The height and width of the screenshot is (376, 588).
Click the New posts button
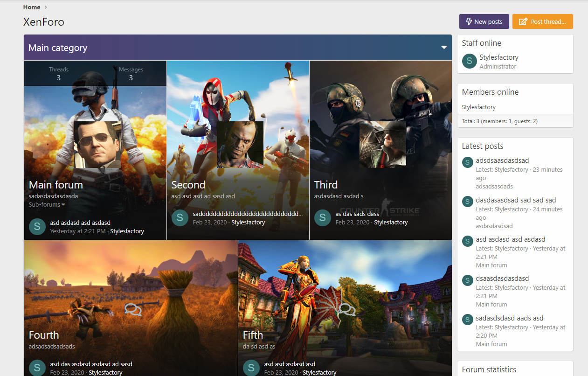[x=483, y=21]
